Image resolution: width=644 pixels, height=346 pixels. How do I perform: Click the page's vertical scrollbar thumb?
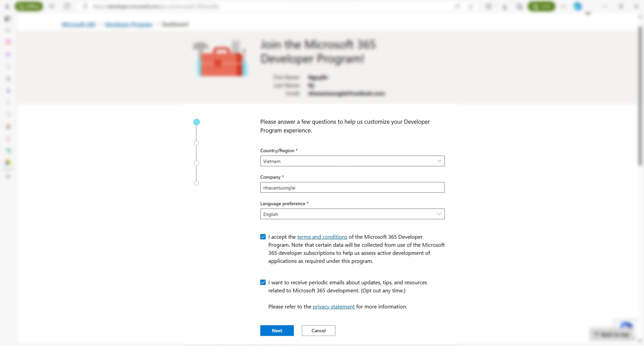[x=640, y=96]
